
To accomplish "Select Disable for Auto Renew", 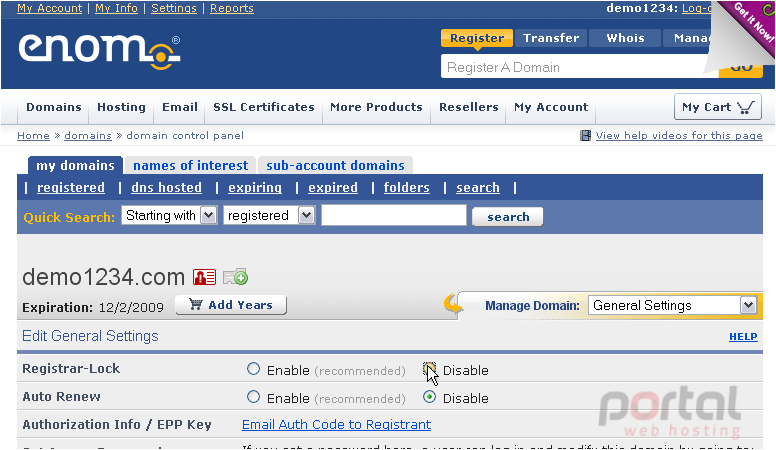I will click(430, 397).
